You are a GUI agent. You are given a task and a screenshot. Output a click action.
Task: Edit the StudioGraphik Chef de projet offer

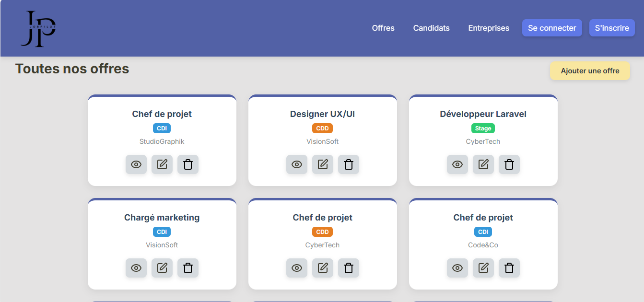162,164
